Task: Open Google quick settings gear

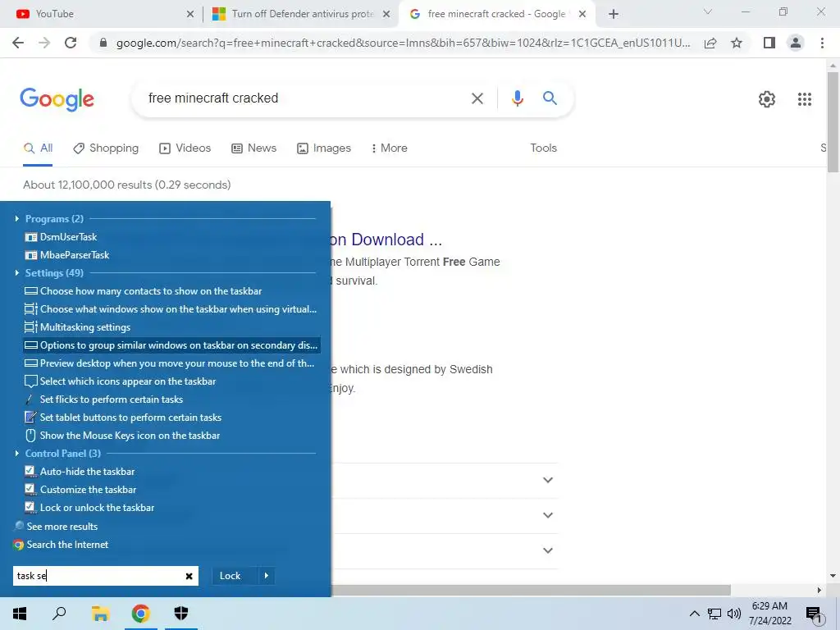Action: (767, 99)
